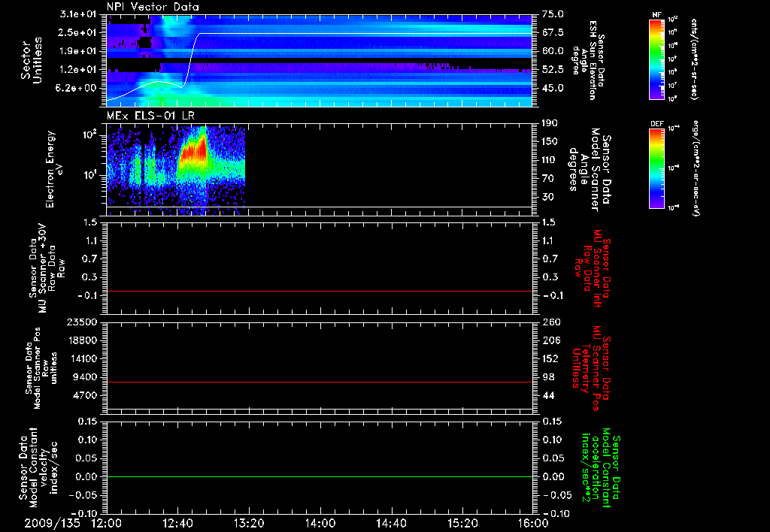Screen dimensions: 770x532
Task: Click the red high-flux region in ELS spectrogram
Action: pos(195,152)
